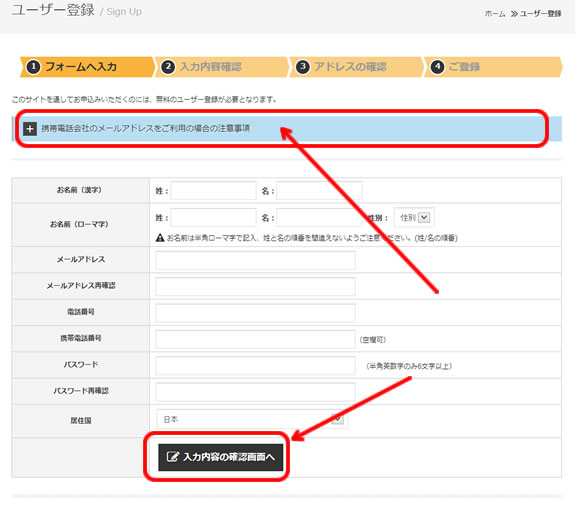This screenshot has height=506, width=575.
Task: Click the ホーム breadcrumb link
Action: click(x=495, y=14)
